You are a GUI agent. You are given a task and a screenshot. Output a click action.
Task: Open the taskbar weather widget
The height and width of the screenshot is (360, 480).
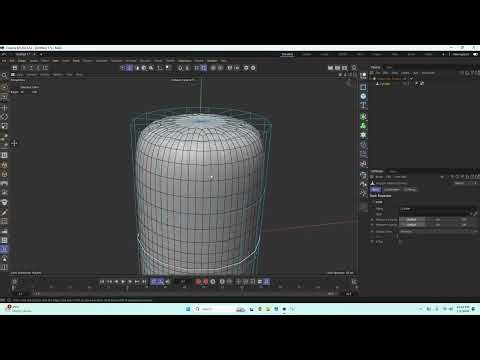pos(19,309)
